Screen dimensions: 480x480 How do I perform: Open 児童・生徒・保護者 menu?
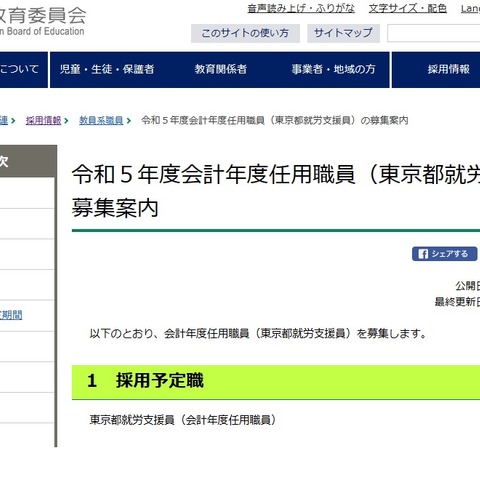[x=107, y=70]
